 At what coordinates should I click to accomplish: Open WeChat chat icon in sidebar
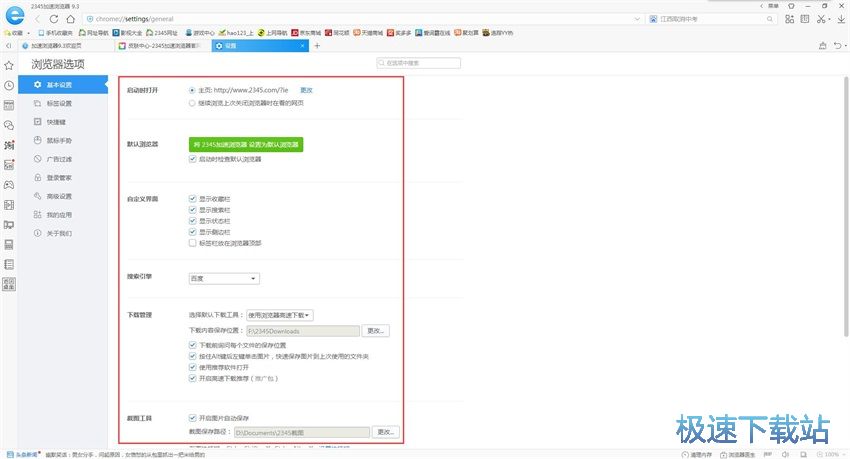(9, 125)
